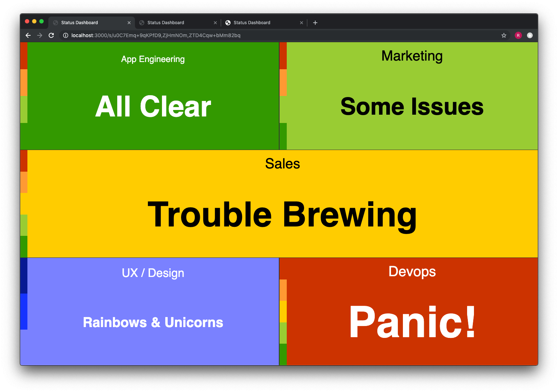Open a new browser tab with plus icon
Image resolution: width=558 pixels, height=392 pixels.
315,22
